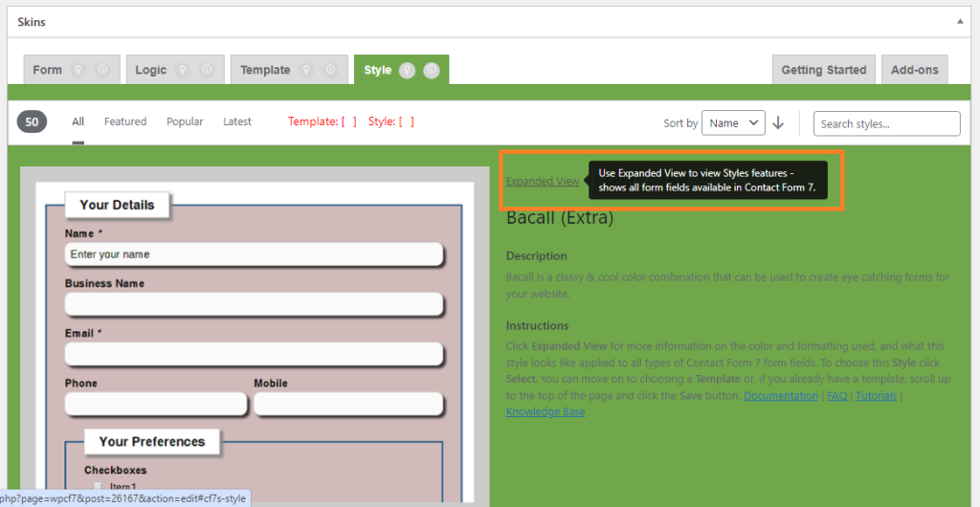Click the lightbulb icon on Template tab
This screenshot has width=980, height=507.
(x=306, y=70)
